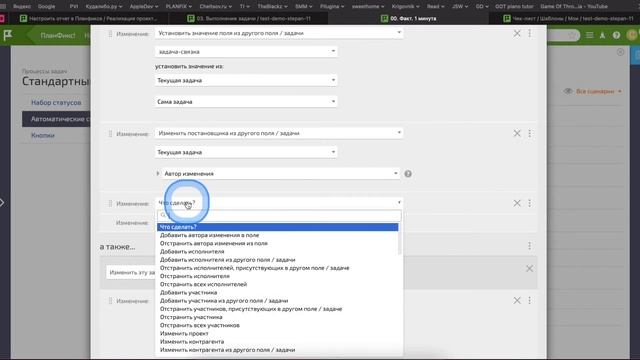Open 'Текущая задача' dropdown under 'установить значение из'
This screenshot has height=360, width=640.
tap(246, 80)
